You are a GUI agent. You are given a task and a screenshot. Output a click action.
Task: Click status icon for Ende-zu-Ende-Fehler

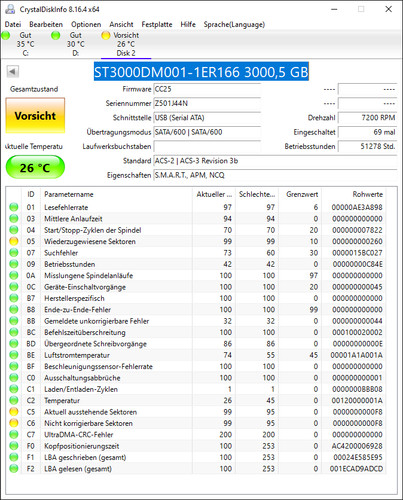pos(14,309)
